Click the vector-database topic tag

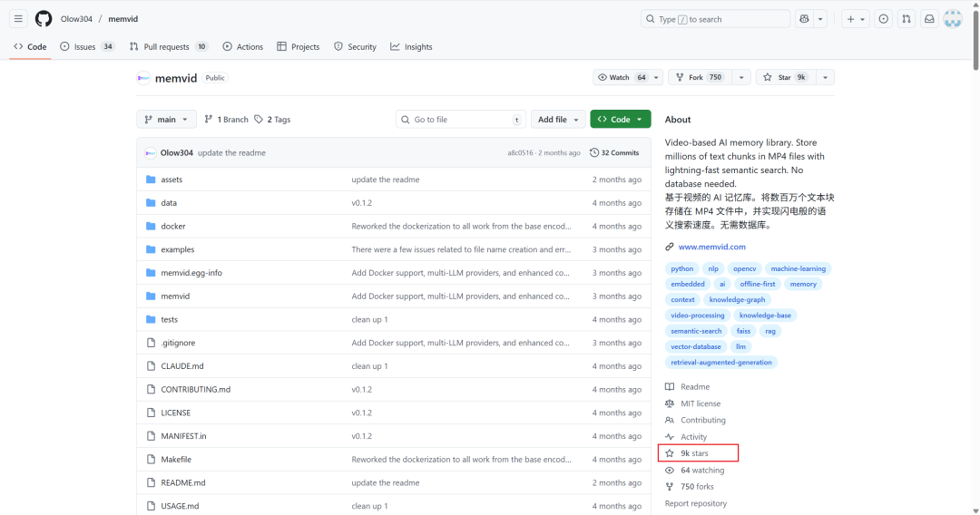tap(696, 346)
